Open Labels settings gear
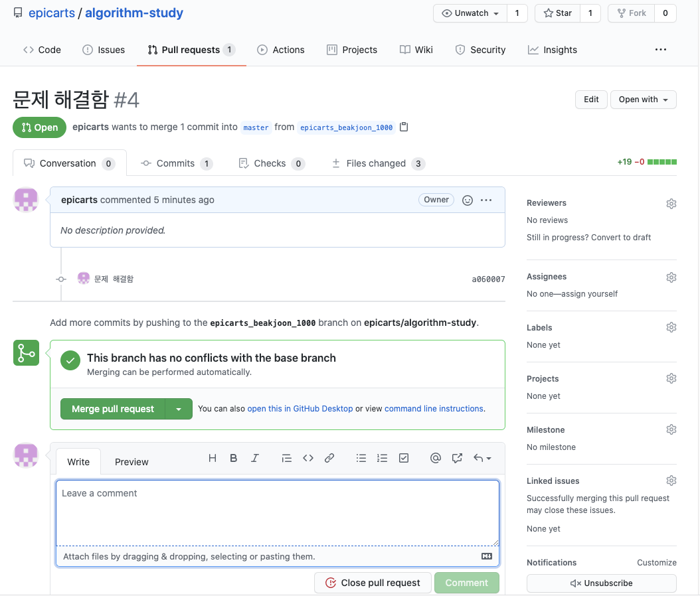This screenshot has width=700, height=596. [x=671, y=327]
